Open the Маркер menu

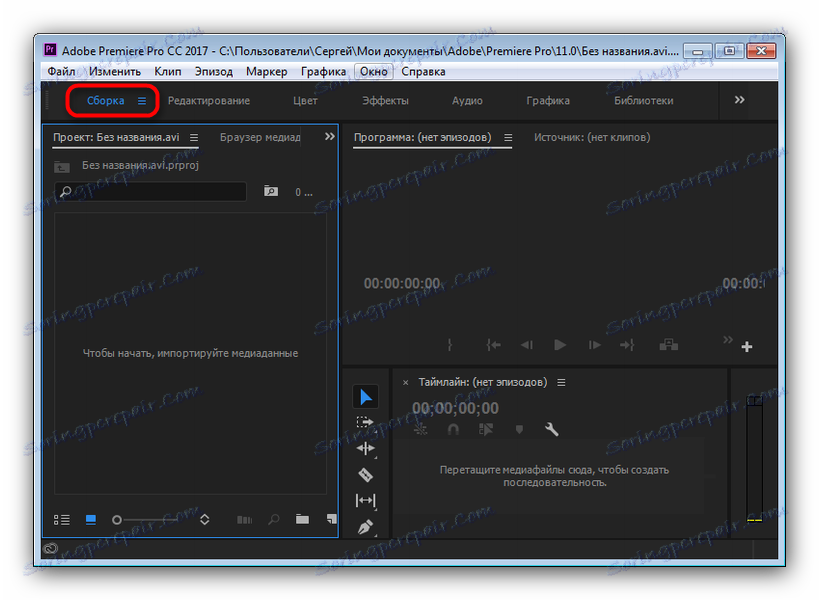(x=266, y=72)
